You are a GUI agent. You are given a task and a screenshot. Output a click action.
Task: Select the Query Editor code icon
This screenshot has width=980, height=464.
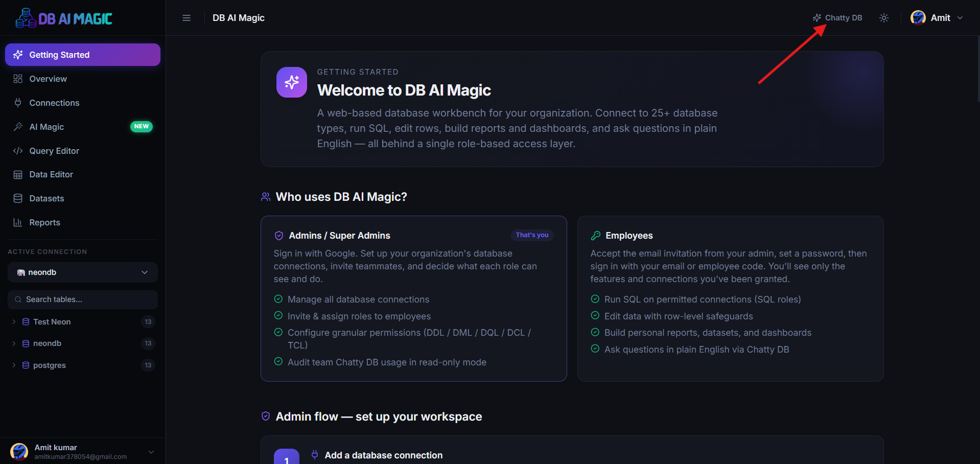point(18,151)
